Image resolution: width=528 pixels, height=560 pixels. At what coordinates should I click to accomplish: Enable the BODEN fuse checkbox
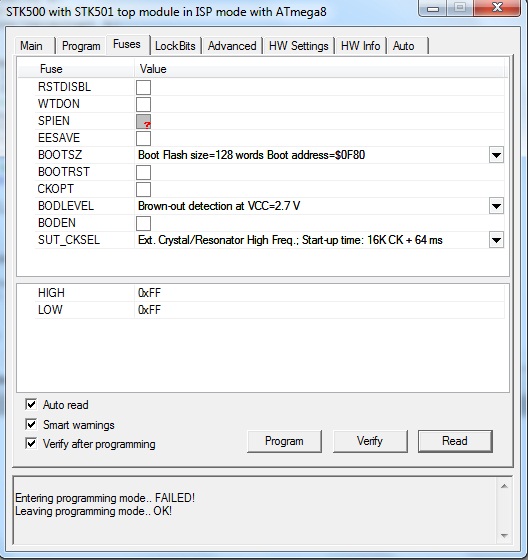pyautogui.click(x=143, y=223)
